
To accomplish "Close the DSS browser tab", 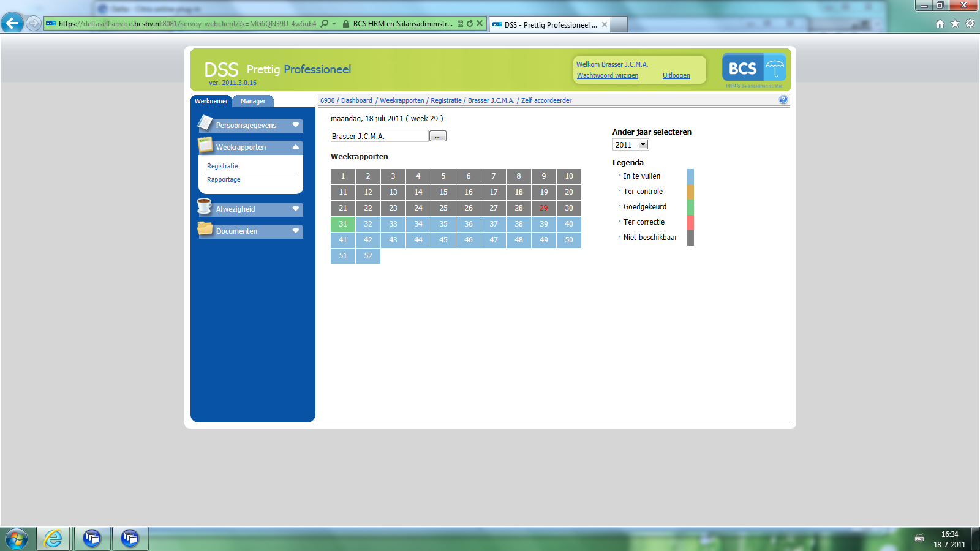I will pos(605,24).
